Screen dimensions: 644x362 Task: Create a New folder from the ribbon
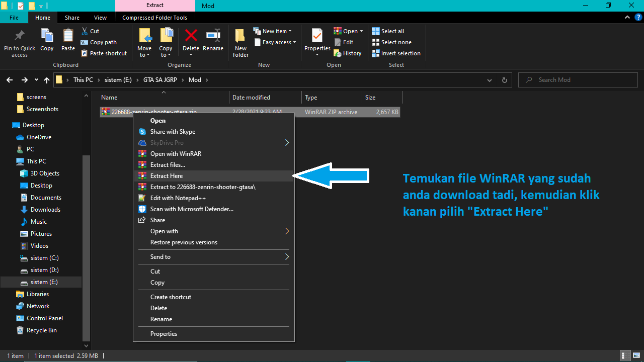point(240,43)
